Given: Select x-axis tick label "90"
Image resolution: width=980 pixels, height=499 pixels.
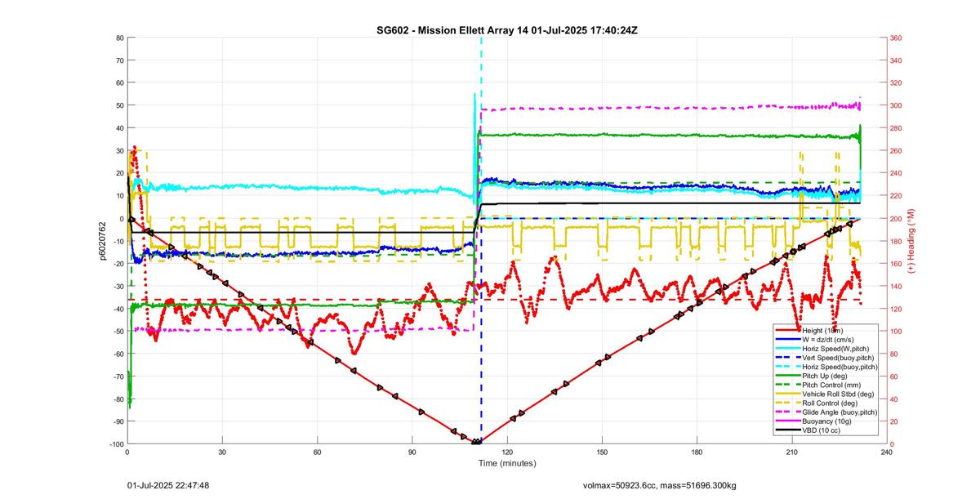Looking at the screenshot, I should [x=412, y=452].
